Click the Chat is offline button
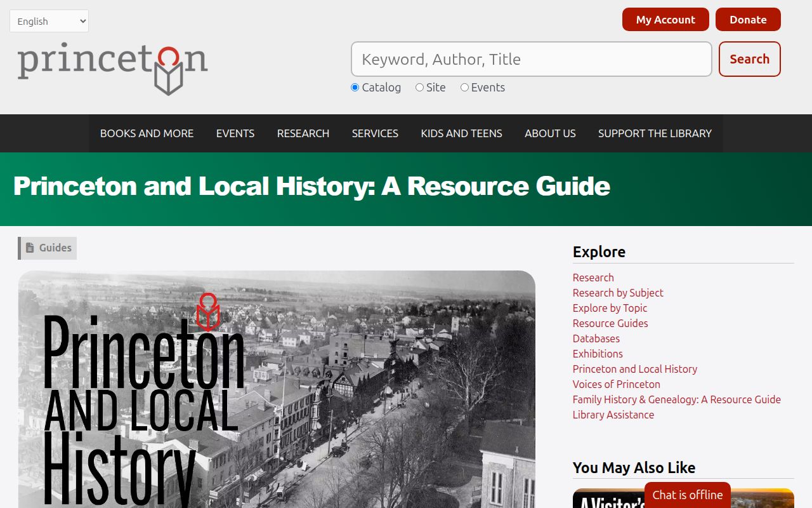The image size is (812, 508). click(x=688, y=495)
